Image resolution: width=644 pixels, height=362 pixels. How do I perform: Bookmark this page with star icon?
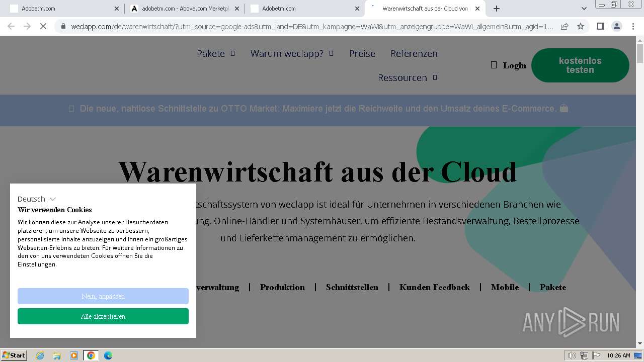[581, 26]
